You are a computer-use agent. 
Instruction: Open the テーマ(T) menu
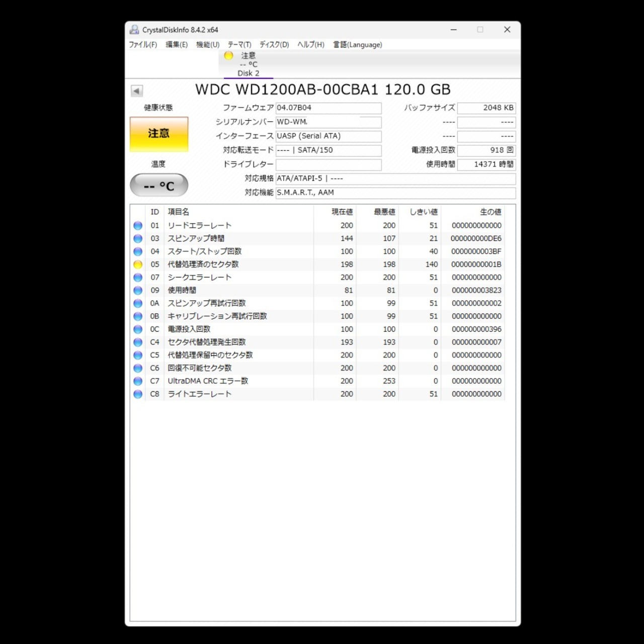[x=239, y=45]
